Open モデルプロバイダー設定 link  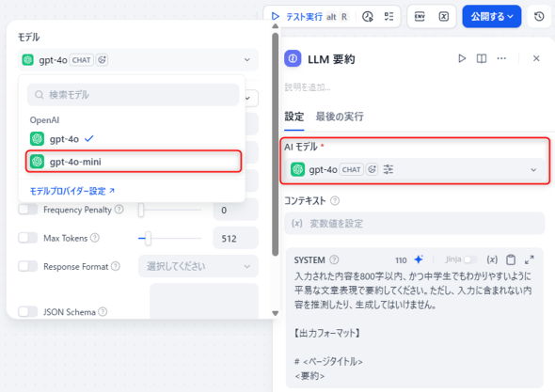72,191
